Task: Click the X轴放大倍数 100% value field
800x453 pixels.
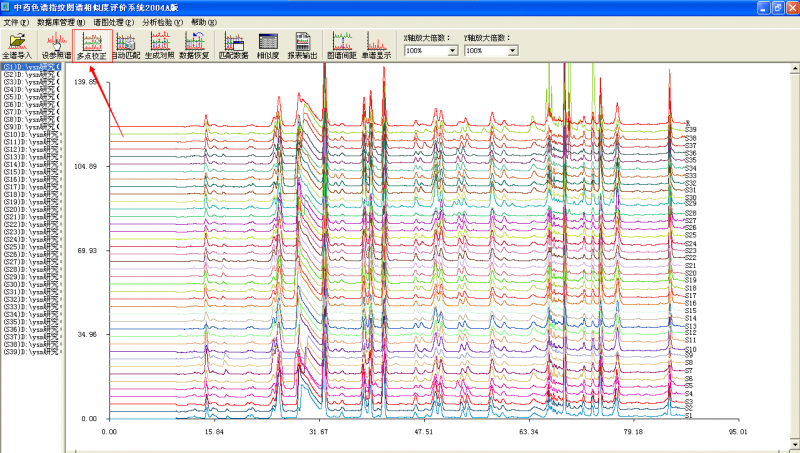Action: pos(426,51)
